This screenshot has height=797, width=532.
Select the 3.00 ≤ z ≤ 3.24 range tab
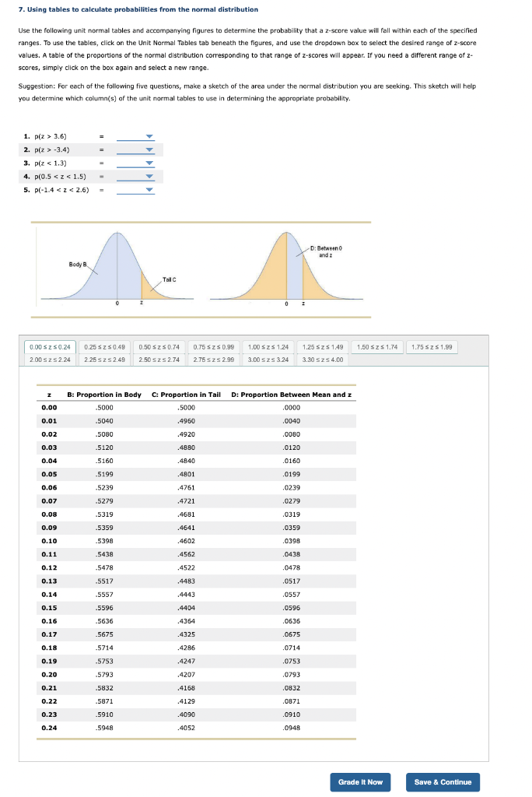(270, 360)
